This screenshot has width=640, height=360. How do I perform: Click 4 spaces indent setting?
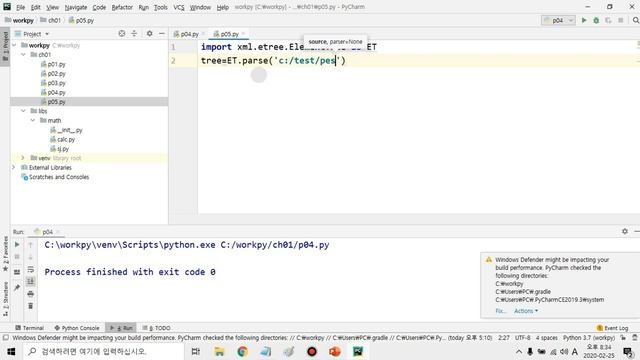tap(547, 338)
